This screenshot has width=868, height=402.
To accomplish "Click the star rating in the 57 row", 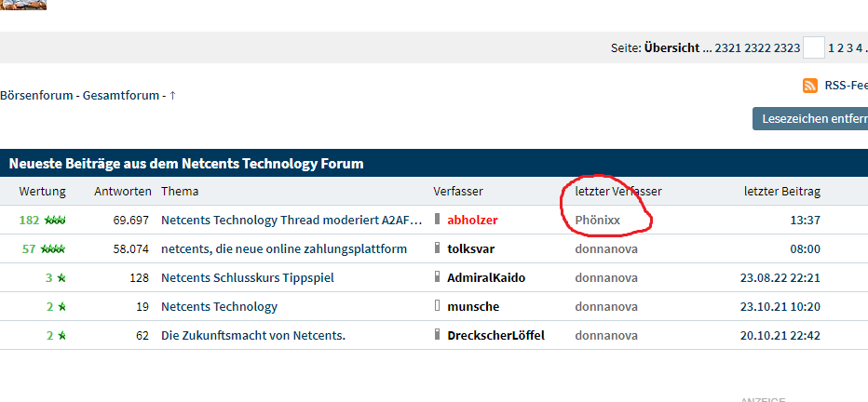I will [56, 249].
